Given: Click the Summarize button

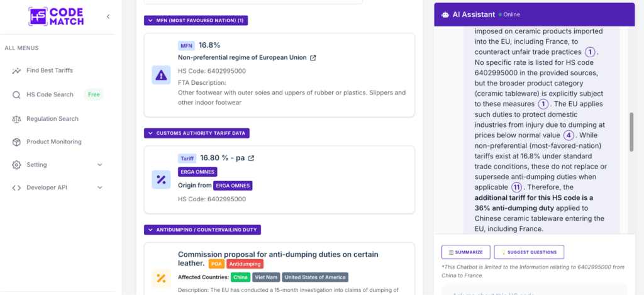Looking at the screenshot, I should pyautogui.click(x=465, y=252).
